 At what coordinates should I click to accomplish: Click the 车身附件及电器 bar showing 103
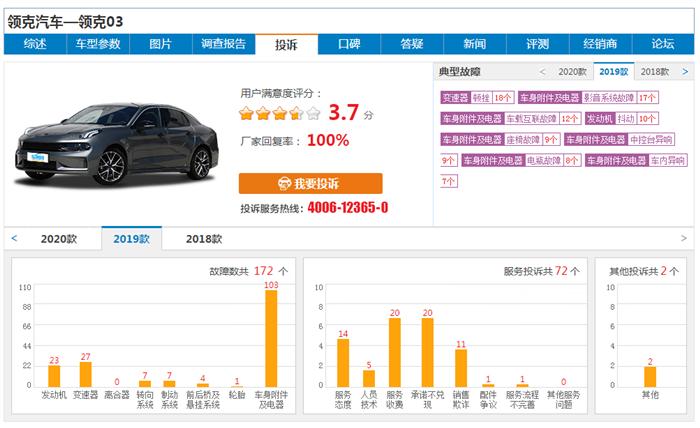[x=271, y=338]
